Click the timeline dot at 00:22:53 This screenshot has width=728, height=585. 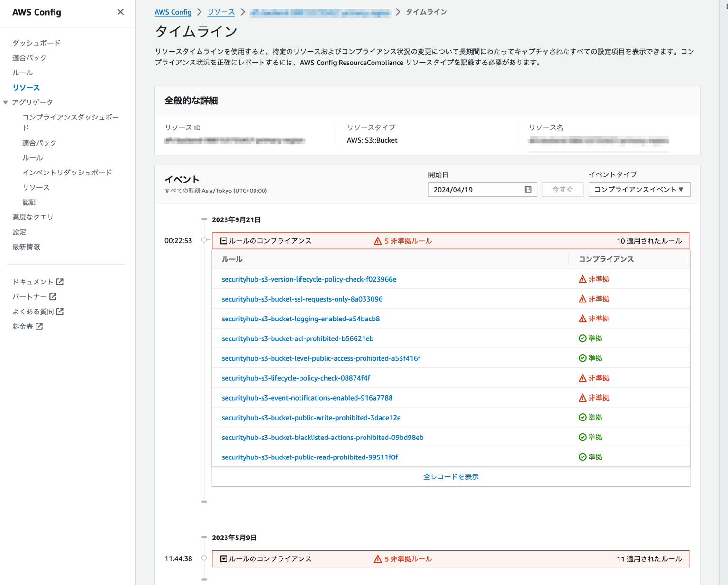pos(203,240)
